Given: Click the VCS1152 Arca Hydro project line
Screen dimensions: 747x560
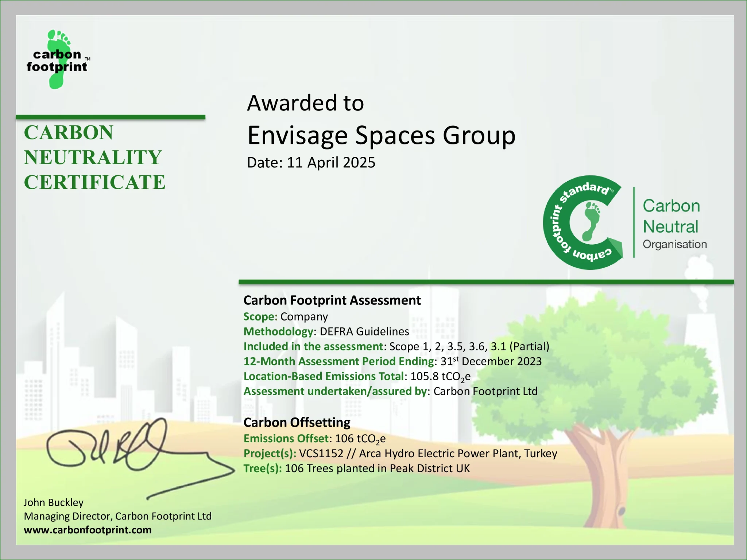Looking at the screenshot, I should point(400,453).
